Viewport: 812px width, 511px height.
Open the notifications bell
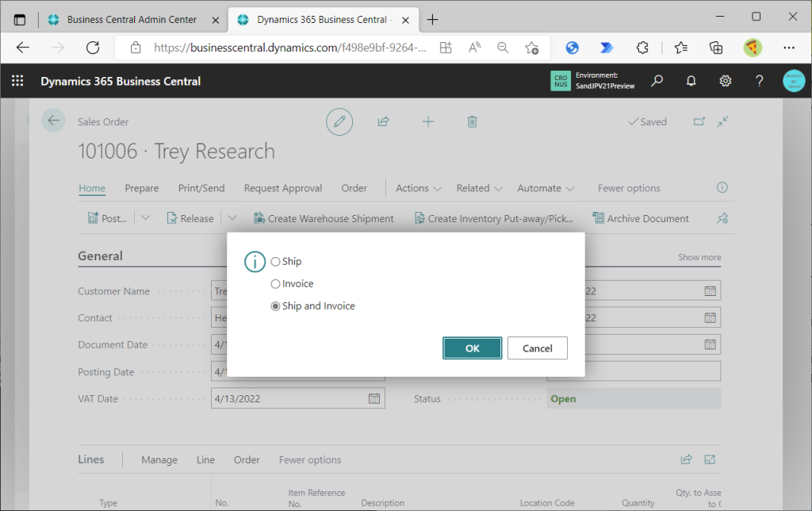click(x=691, y=81)
